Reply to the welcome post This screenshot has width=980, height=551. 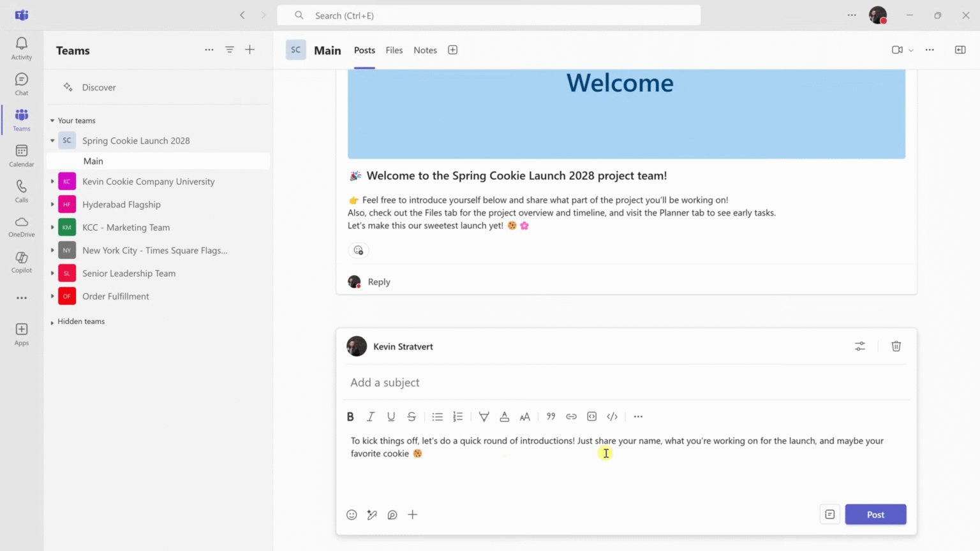coord(379,282)
